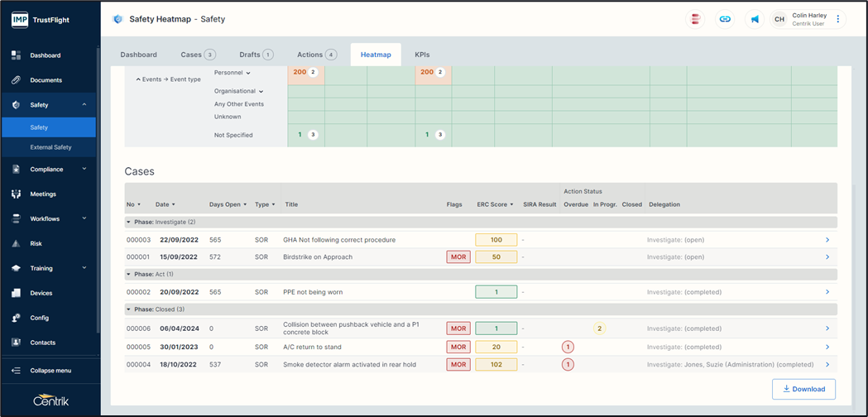Click the megaphone announcements icon
This screenshot has width=868, height=417.
coord(754,19)
